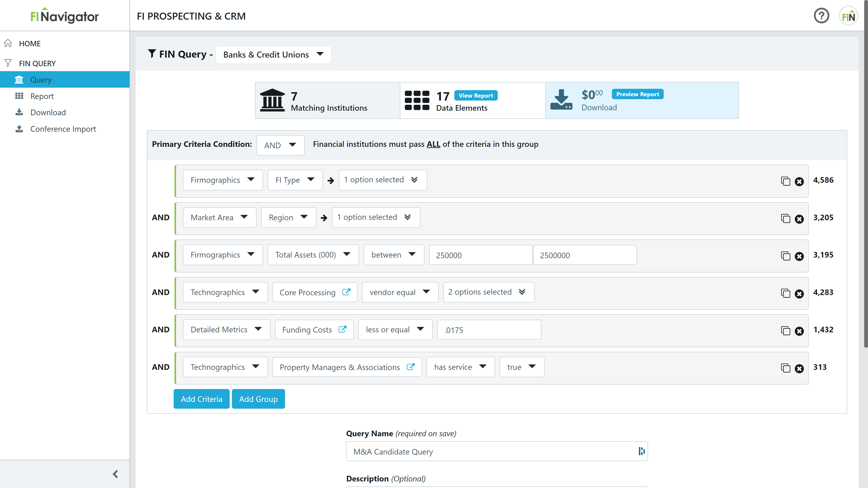The height and width of the screenshot is (488, 868).
Task: Open Funding Costs field selector
Action: coord(314,329)
